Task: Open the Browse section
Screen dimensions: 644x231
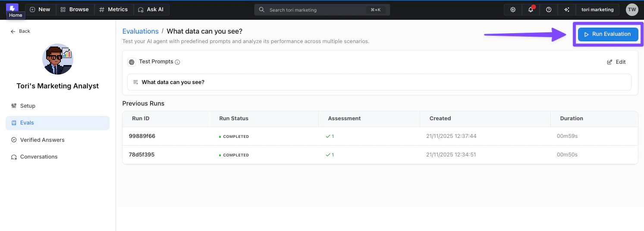Action: coord(75,9)
